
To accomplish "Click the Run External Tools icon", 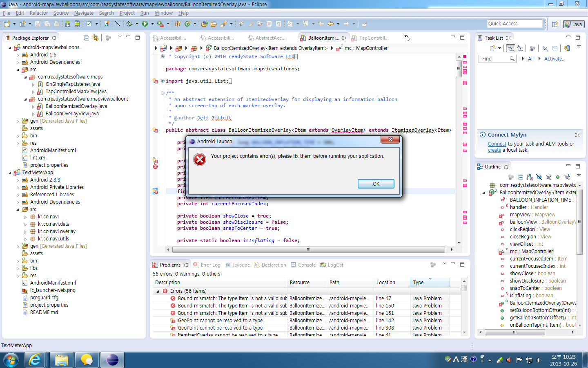I will pos(160,24).
